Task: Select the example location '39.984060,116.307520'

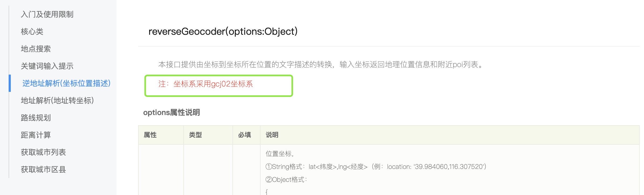Action: pyautogui.click(x=436, y=167)
